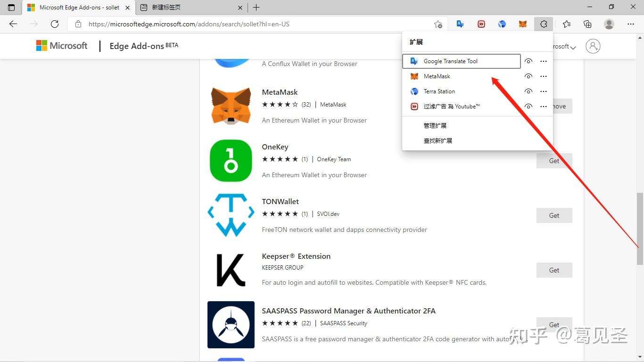Open the tab actions menu icon
The width and height of the screenshot is (644, 362).
[x=11, y=8]
